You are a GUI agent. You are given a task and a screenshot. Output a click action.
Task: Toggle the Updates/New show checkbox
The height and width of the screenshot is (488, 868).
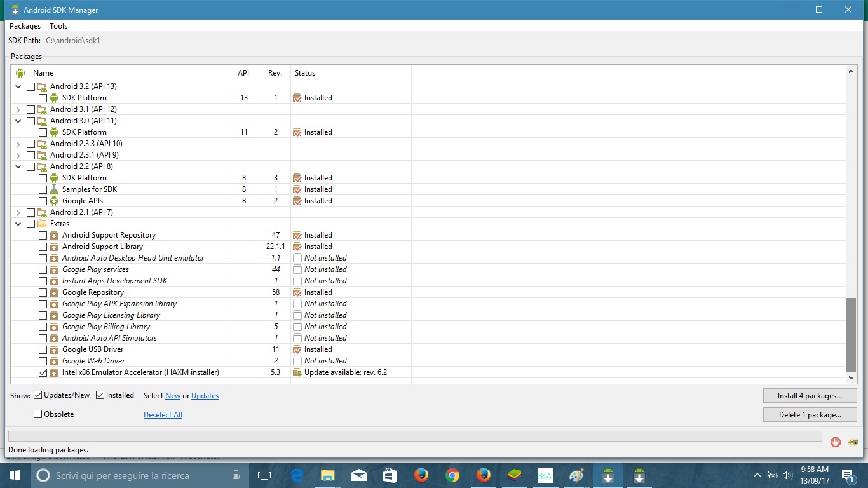pos(38,395)
